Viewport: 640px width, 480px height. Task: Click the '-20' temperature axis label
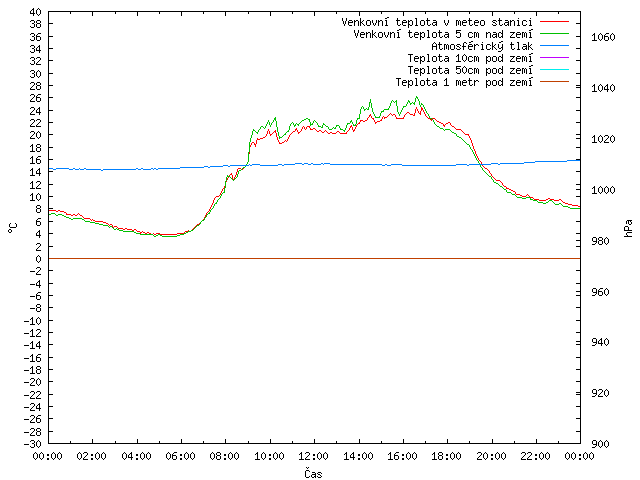point(33,382)
